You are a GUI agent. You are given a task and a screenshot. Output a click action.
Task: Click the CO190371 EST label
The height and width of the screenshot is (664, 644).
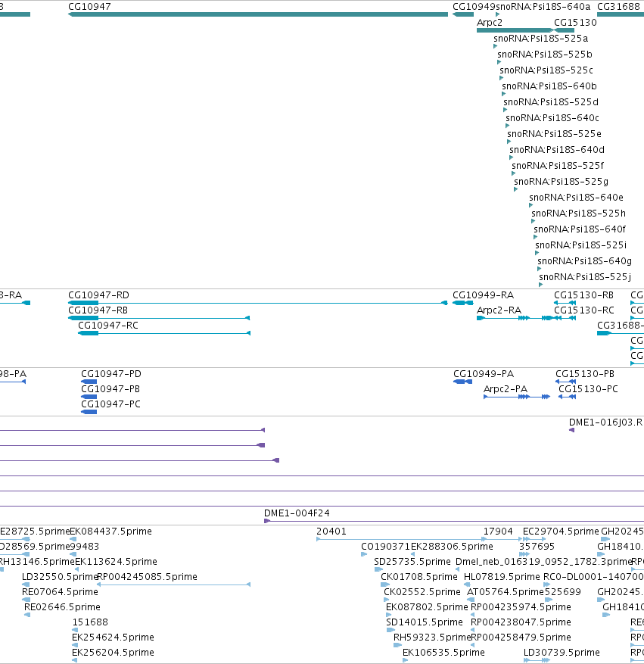pyautogui.click(x=385, y=547)
